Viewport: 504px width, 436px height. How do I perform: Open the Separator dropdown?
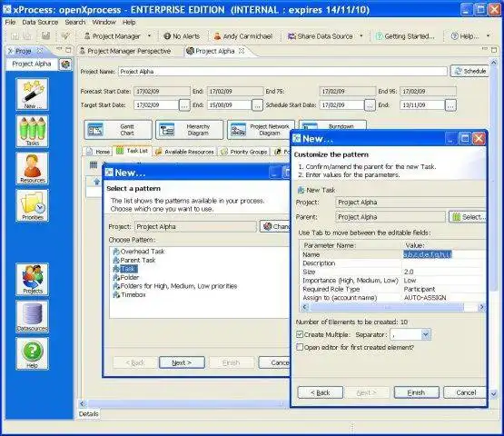tap(426, 334)
